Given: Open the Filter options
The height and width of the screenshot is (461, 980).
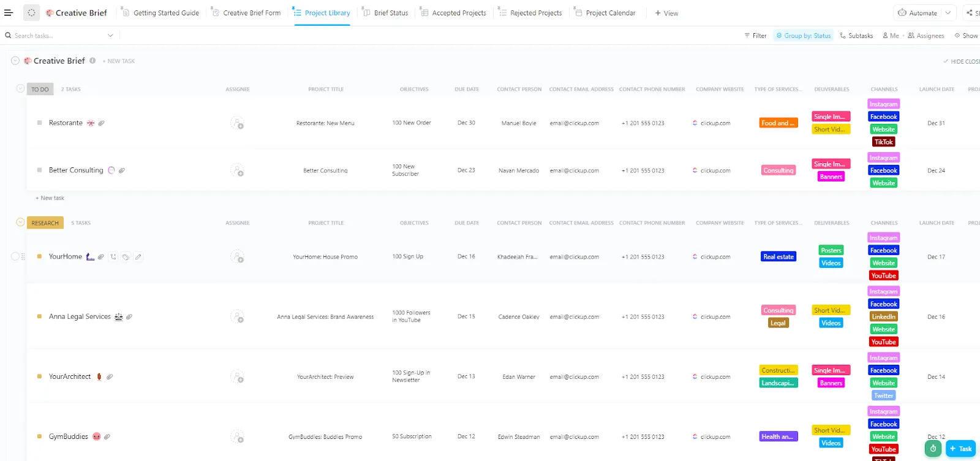Looking at the screenshot, I should tap(755, 36).
